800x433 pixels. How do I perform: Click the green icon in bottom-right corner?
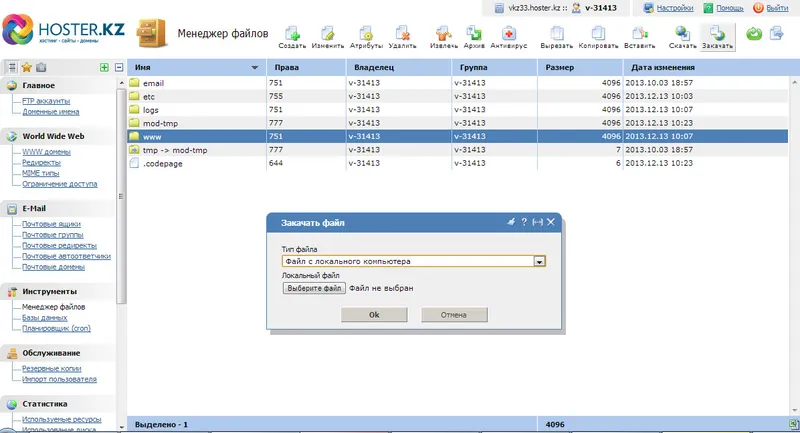pyautogui.click(x=793, y=424)
